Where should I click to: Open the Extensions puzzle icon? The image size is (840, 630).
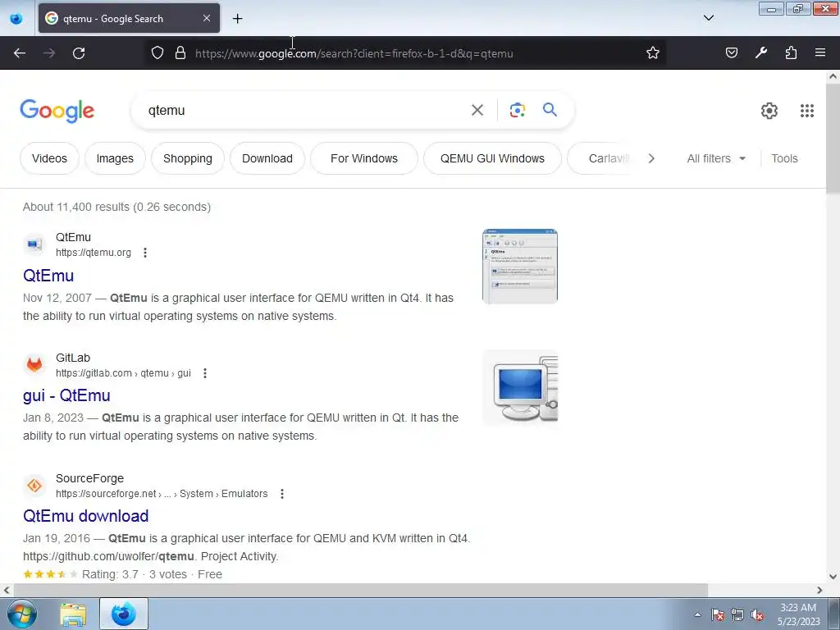click(x=791, y=53)
